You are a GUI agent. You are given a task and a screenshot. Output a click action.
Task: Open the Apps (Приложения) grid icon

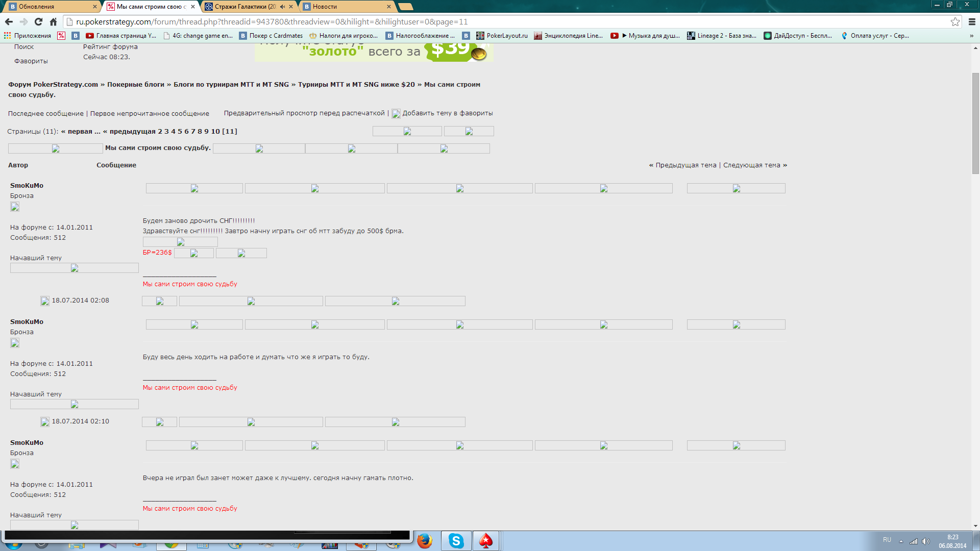pyautogui.click(x=7, y=35)
